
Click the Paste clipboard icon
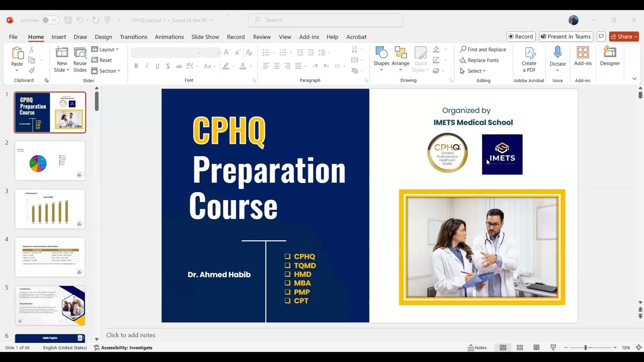point(17,53)
